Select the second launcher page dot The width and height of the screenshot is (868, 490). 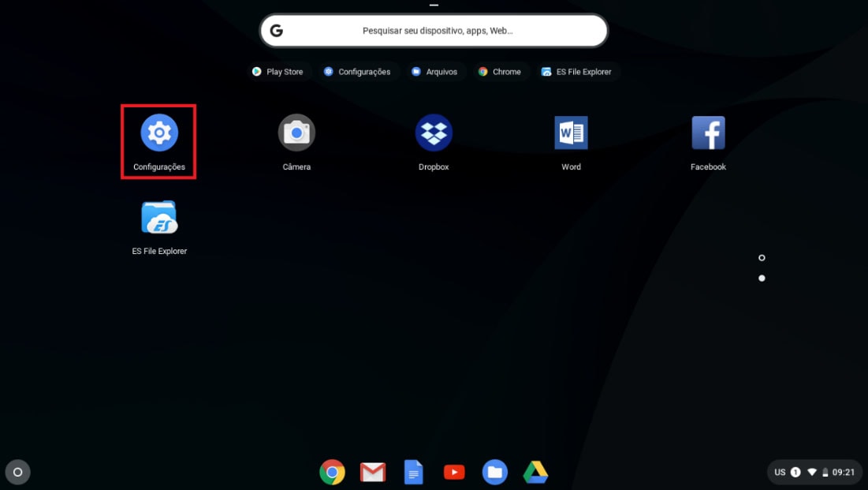tap(762, 279)
